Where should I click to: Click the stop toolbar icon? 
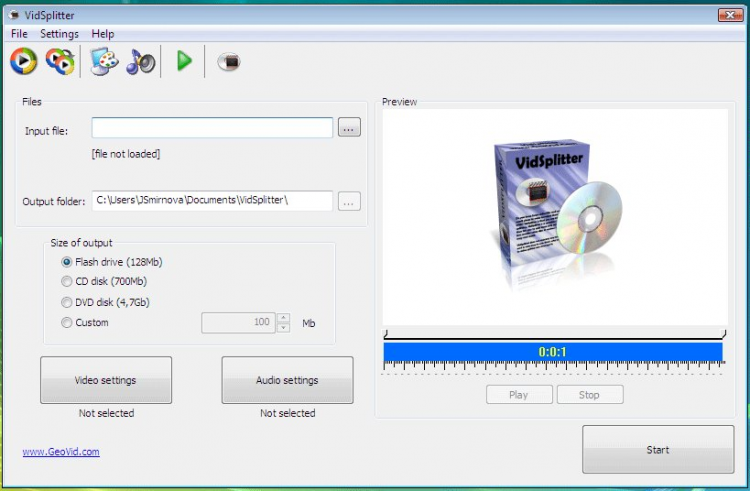229,62
